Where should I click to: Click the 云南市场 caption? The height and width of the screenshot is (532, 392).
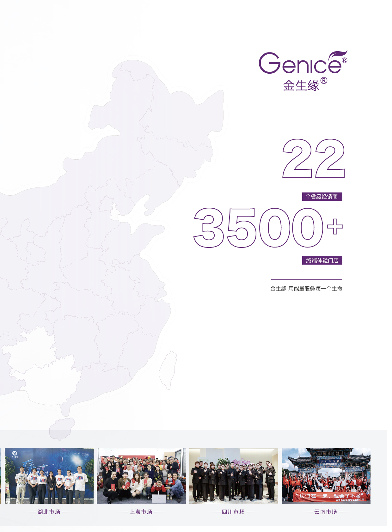pyautogui.click(x=326, y=512)
